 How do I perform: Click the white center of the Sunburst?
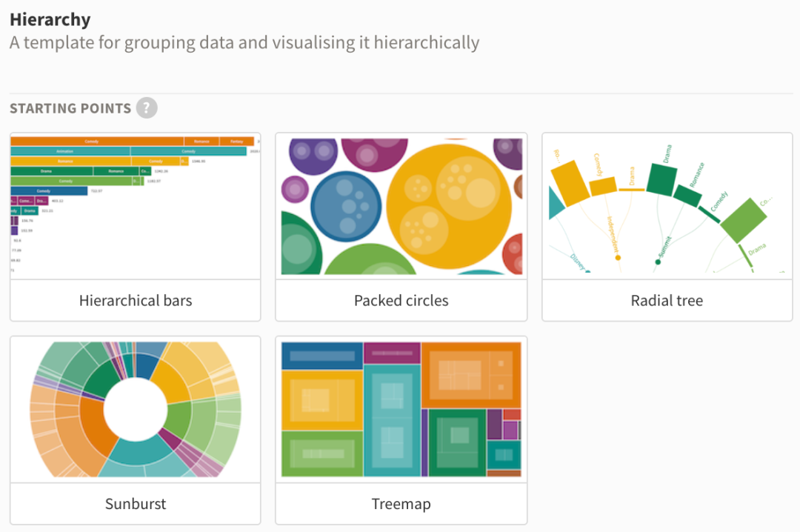136,409
